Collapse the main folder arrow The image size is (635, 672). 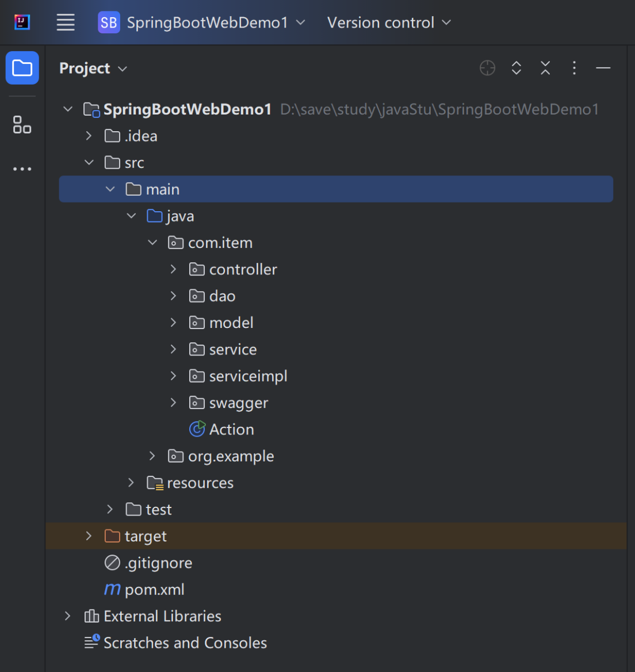click(110, 189)
